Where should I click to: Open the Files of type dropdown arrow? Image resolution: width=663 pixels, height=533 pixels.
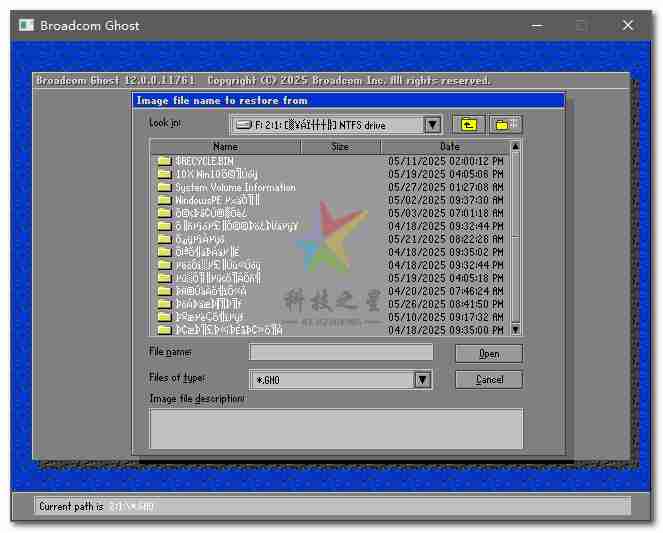(x=422, y=380)
